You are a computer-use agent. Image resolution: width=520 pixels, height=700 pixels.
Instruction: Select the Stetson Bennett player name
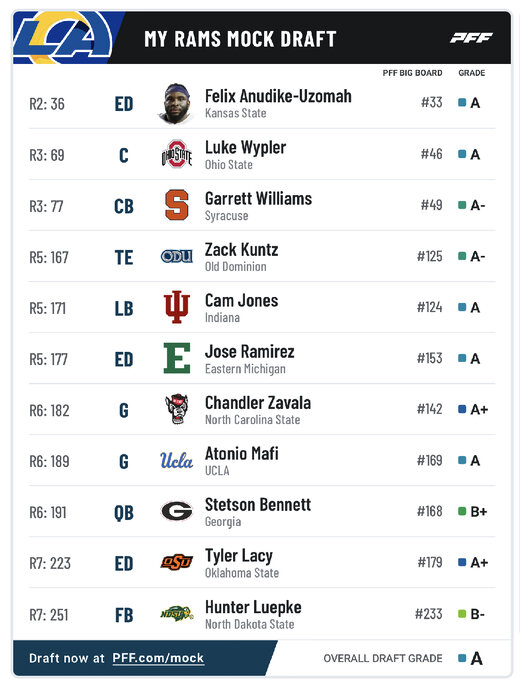258,505
